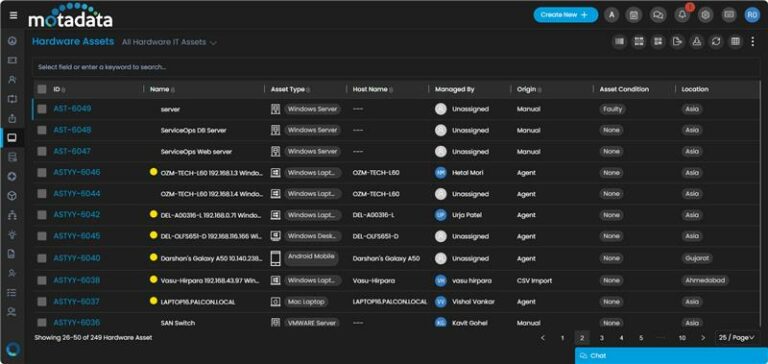Select the ASTYY-6046 row checkbox
The image size is (768, 364).
tap(42, 172)
